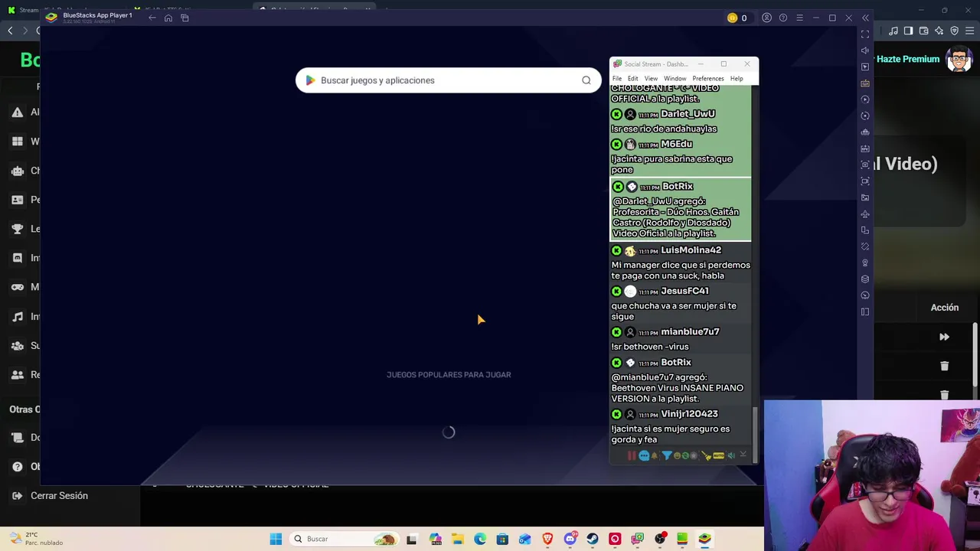Open Edit menu in Social Stream

(633, 79)
